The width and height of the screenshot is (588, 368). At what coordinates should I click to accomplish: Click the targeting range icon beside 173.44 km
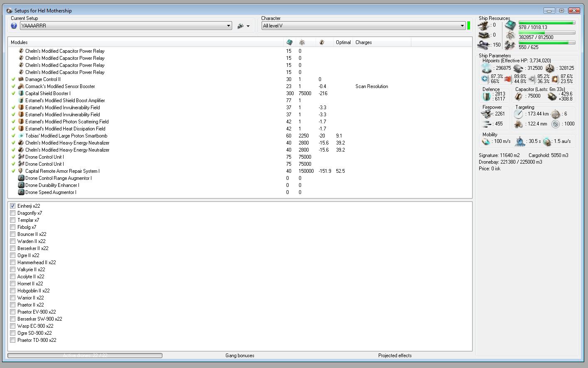[x=519, y=114]
